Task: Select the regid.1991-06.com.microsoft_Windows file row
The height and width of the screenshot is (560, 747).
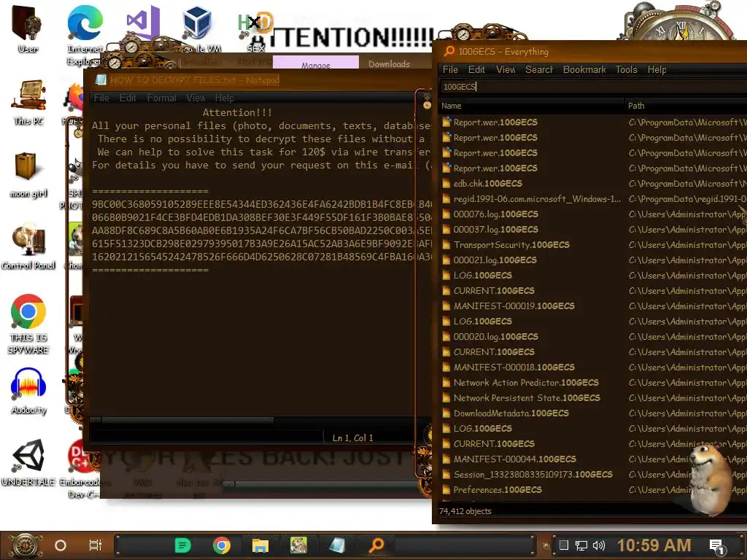Action: (x=592, y=199)
